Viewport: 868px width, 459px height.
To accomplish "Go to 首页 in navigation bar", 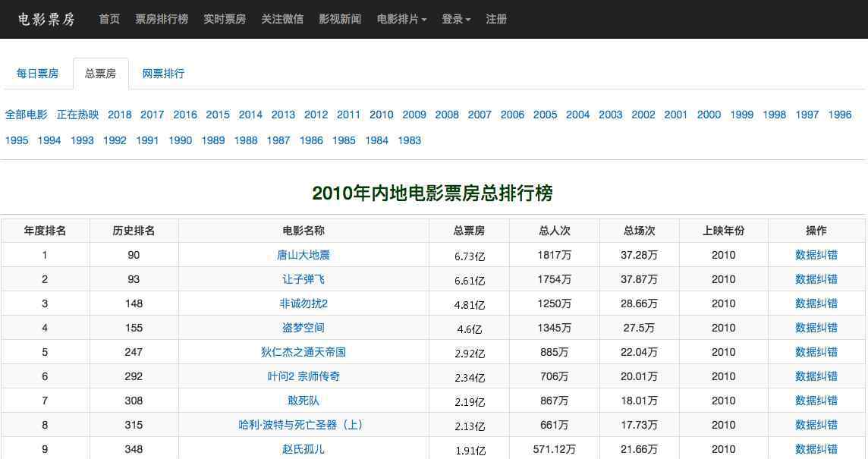I will click(109, 20).
